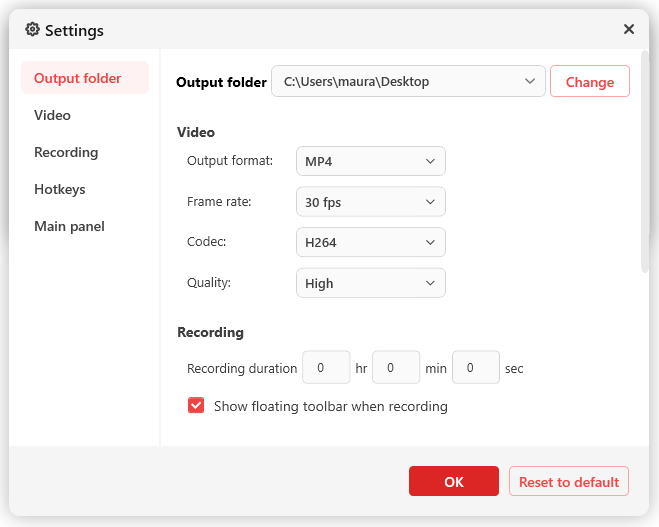Open the Main panel settings section
This screenshot has width=659, height=527.
(x=69, y=226)
